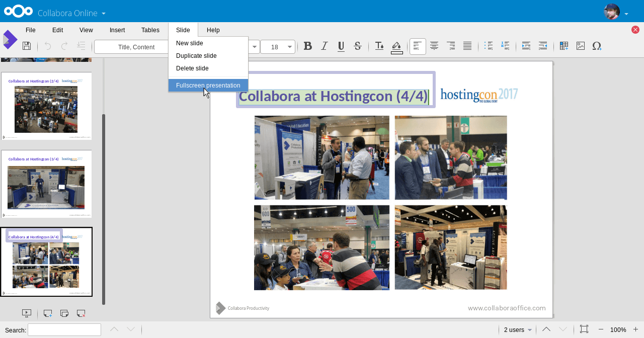Click the document repair icon
This screenshot has height=338, width=644.
point(81,46)
